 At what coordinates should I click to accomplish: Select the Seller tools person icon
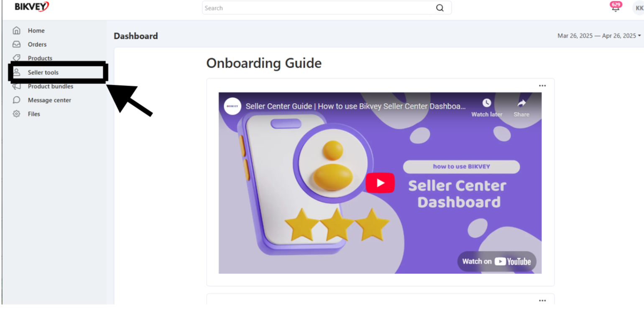(16, 72)
